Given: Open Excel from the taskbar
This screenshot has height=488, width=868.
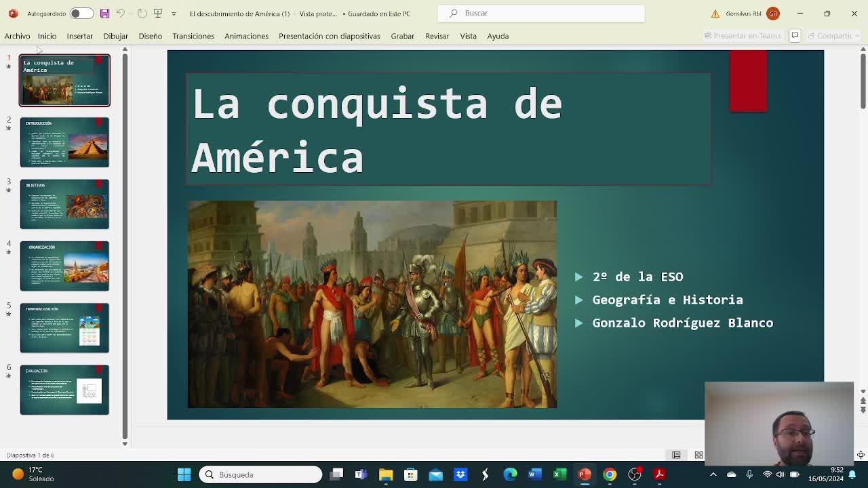Looking at the screenshot, I should coord(559,474).
